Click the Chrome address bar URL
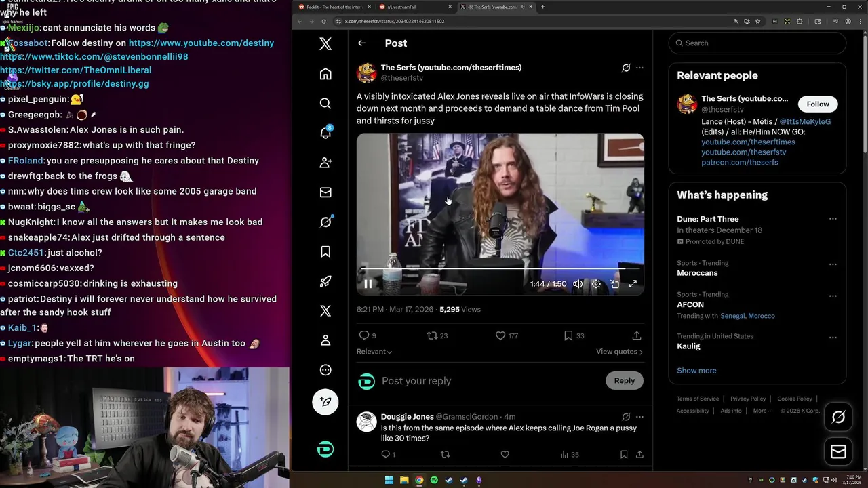The image size is (868, 488). (395, 21)
